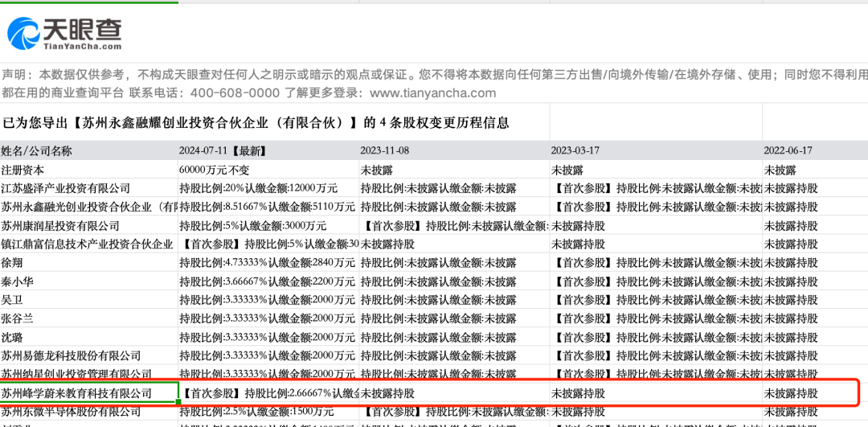This screenshot has width=868, height=427.
Task: Select 苏州峰学蔚来 row 未披露持股 under 2023-11-08
Action: click(454, 393)
